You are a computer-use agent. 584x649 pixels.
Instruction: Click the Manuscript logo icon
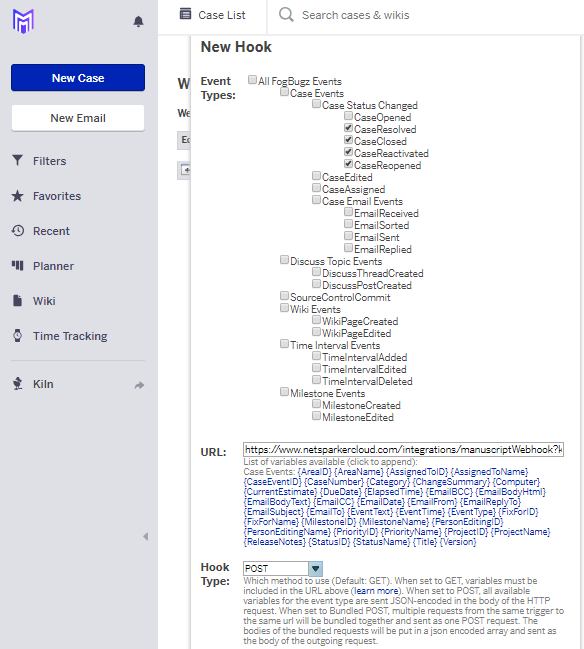(x=23, y=21)
